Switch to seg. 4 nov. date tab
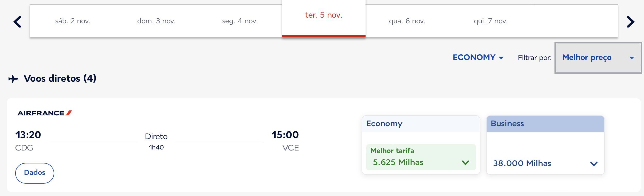This screenshot has width=644, height=196. tap(240, 21)
